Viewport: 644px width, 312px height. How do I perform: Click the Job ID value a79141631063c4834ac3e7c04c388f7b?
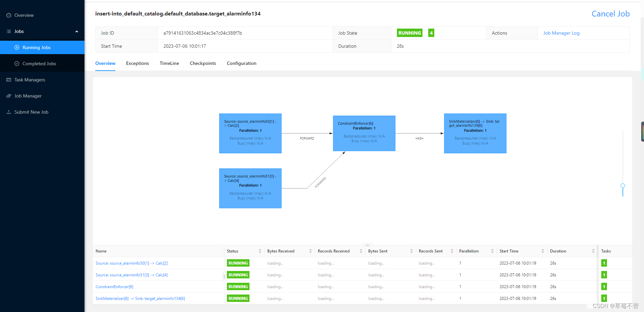(x=203, y=33)
